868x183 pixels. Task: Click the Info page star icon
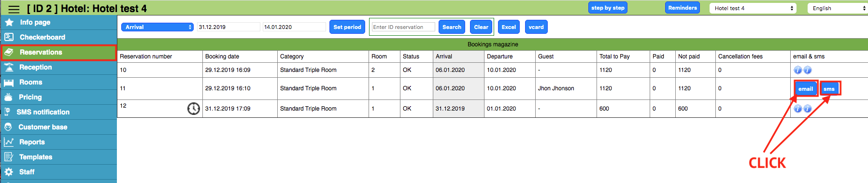[x=9, y=22]
